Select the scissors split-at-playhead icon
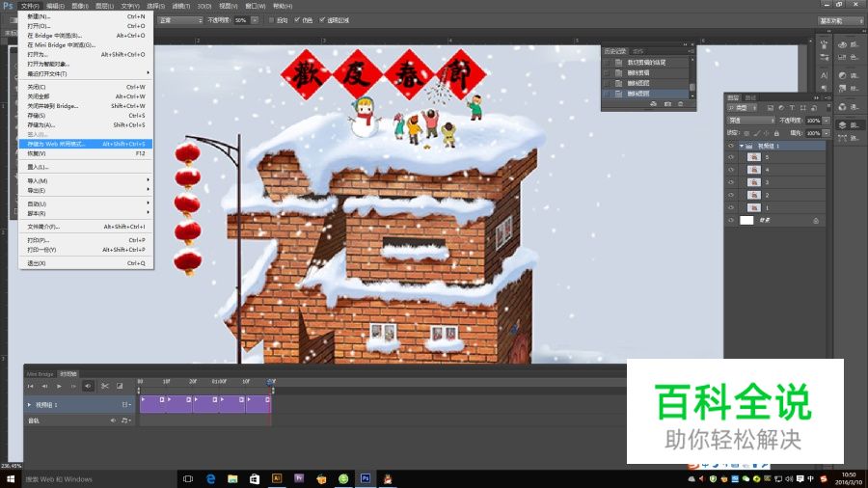The image size is (868, 488). (104, 386)
